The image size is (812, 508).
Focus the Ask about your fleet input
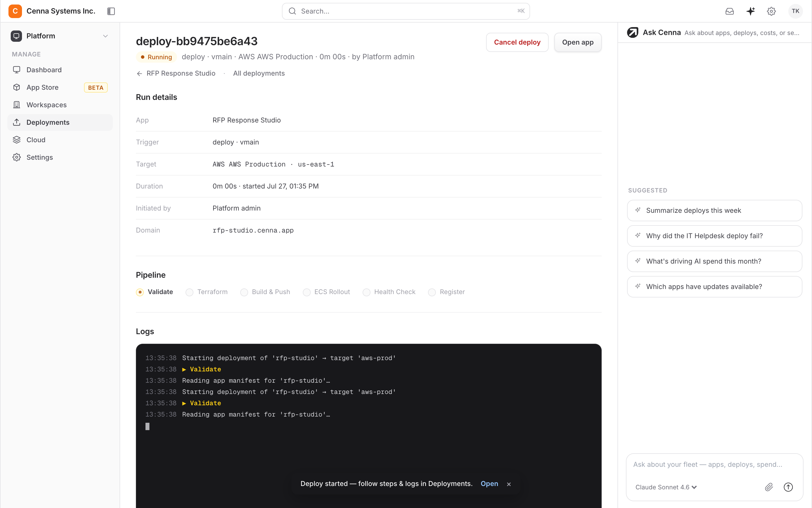click(x=714, y=465)
